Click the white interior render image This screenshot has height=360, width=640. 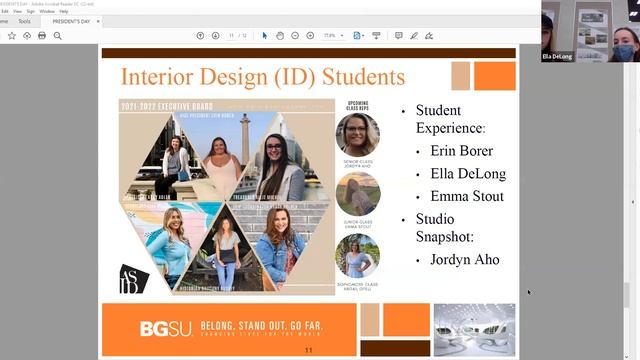tap(474, 330)
